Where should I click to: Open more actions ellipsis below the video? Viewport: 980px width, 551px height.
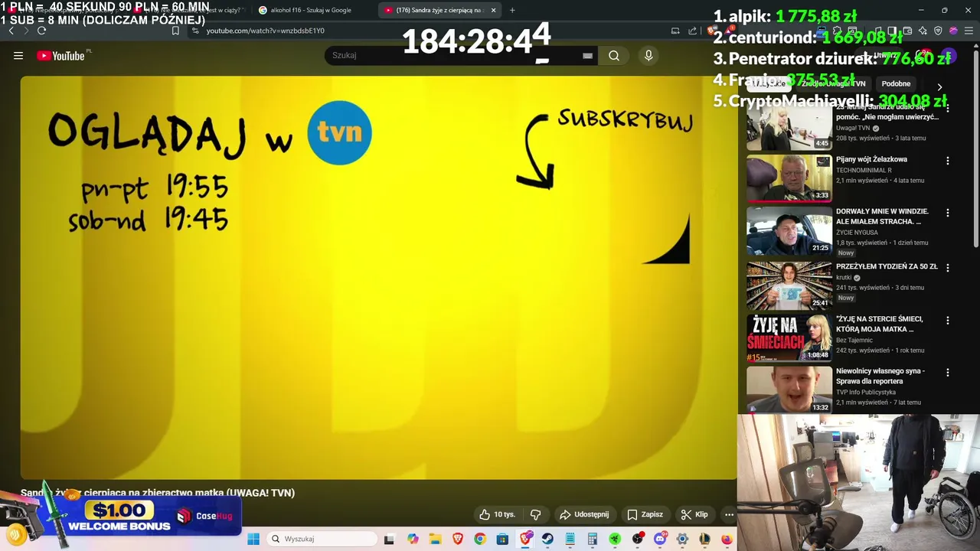click(729, 514)
